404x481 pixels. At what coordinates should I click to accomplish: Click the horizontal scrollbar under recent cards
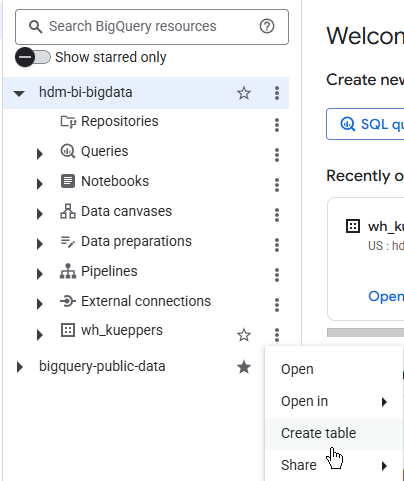coord(365,332)
